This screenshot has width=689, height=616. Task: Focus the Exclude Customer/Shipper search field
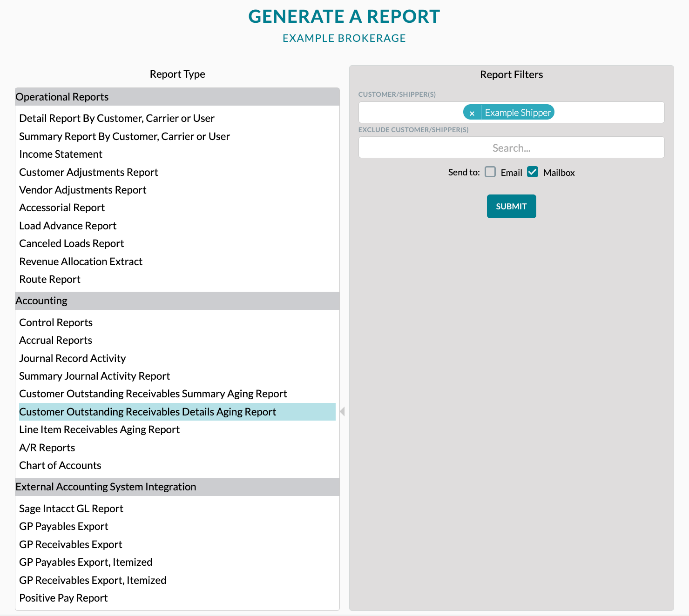point(511,147)
